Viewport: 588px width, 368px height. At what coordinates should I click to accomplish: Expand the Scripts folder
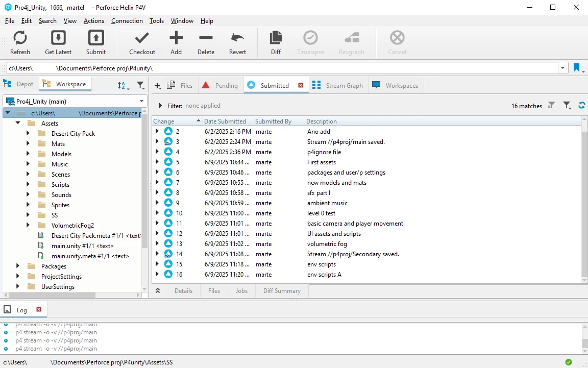click(28, 184)
